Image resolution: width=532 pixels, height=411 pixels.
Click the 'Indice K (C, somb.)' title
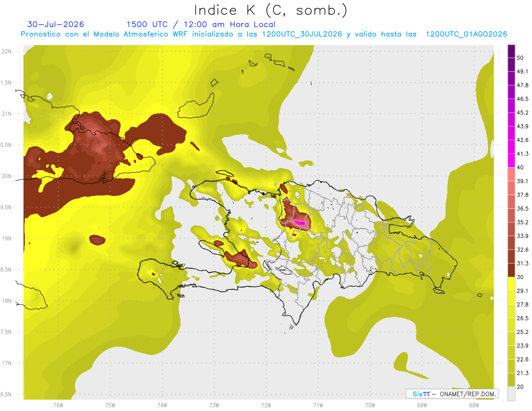tap(271, 11)
